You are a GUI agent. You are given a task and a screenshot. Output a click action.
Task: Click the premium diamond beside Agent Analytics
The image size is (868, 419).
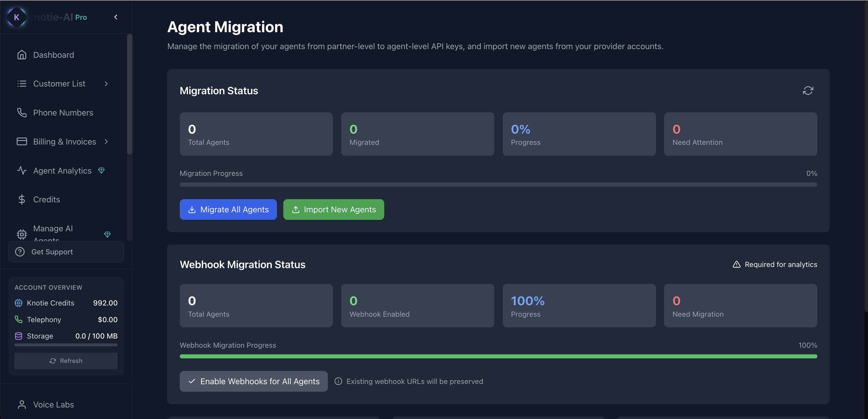tap(102, 170)
